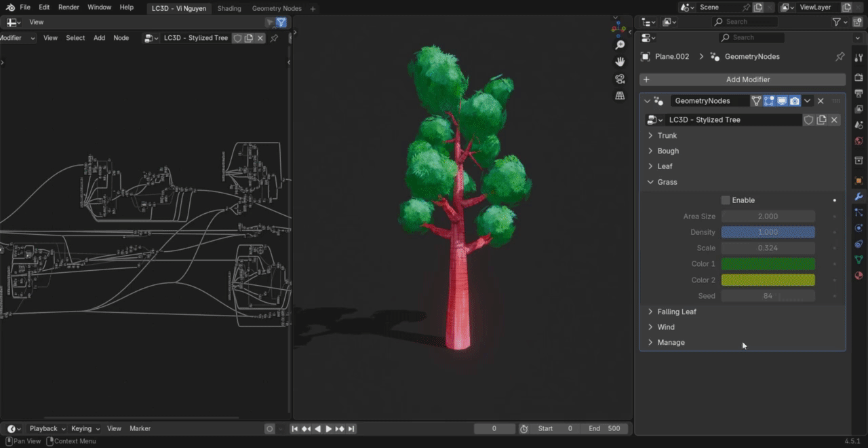
Task: Switch to Geometry Nodes workspace tab
Action: click(277, 8)
